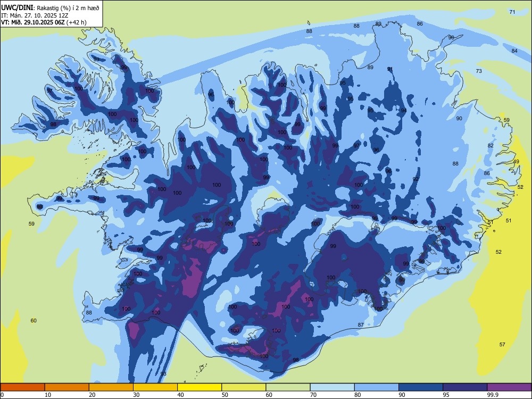
Task: Pick the 50–60 yellow-green legend swatch
Action: click(244, 387)
